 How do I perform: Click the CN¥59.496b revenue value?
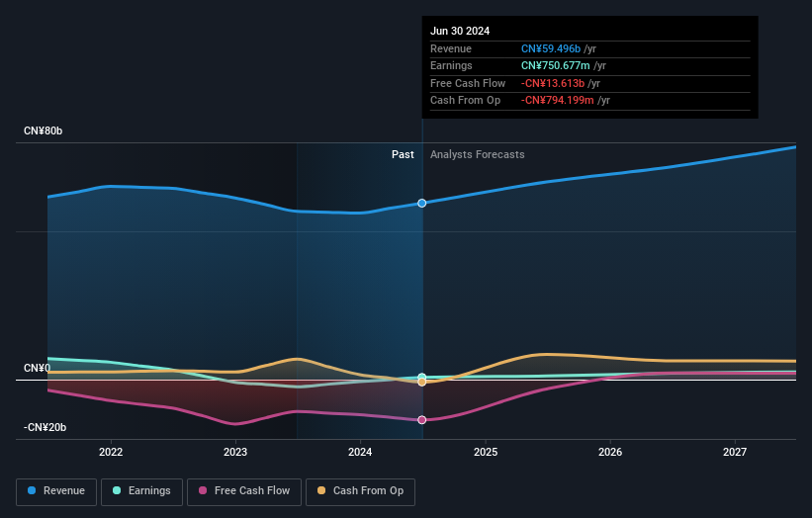(551, 48)
